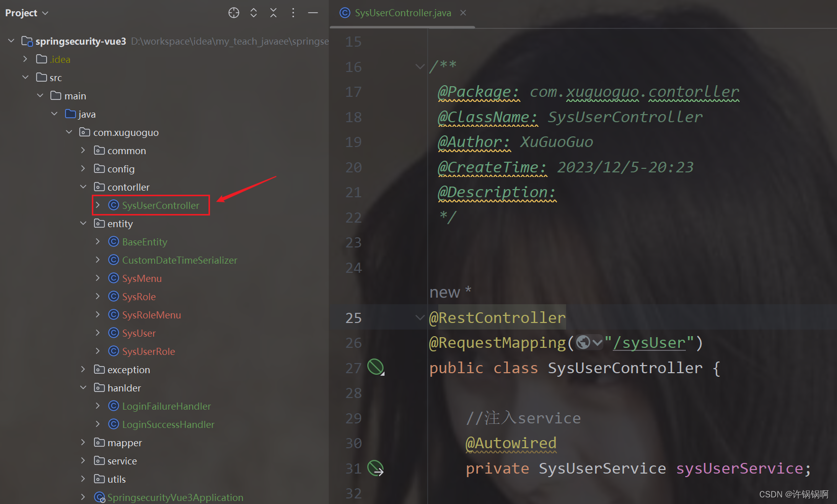
Task: Click the class icon of SysMenu
Action: click(114, 278)
